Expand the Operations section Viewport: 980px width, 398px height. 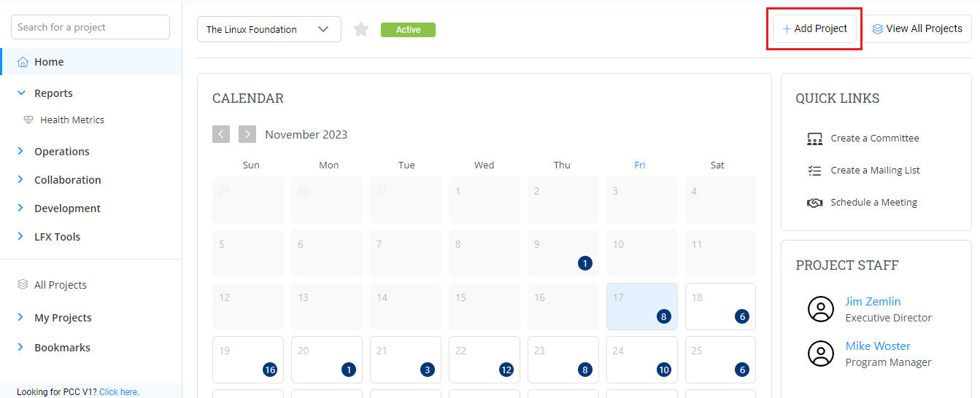[21, 152]
